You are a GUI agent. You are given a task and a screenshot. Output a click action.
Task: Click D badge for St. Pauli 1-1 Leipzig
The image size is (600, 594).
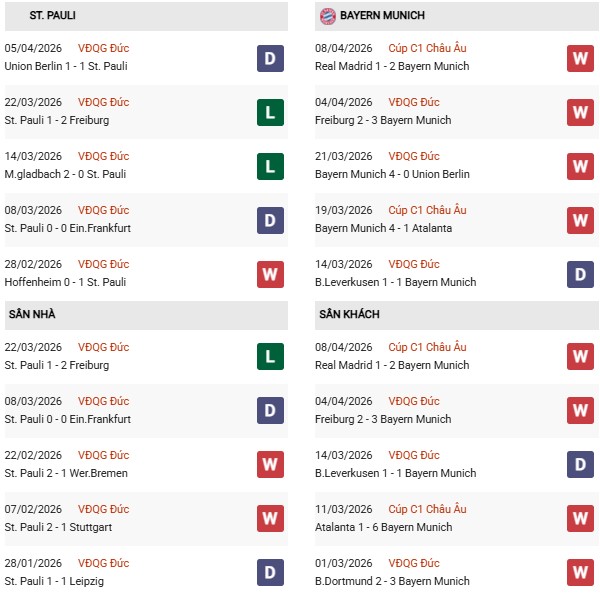tap(270, 573)
